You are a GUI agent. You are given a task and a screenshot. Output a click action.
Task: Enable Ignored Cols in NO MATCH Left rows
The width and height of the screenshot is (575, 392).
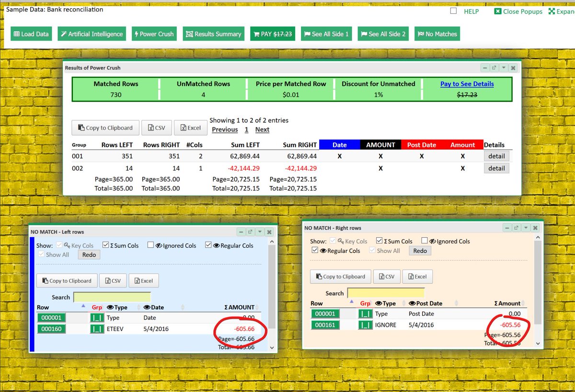click(150, 245)
